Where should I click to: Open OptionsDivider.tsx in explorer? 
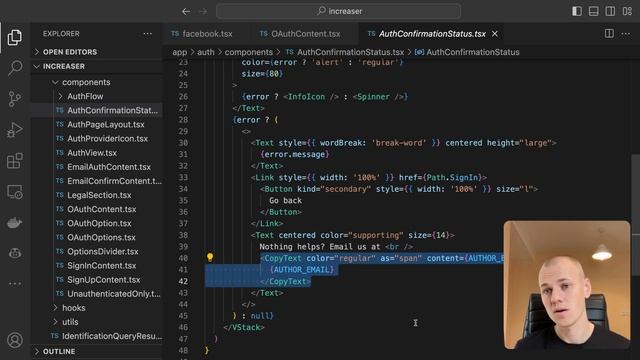[97, 251]
